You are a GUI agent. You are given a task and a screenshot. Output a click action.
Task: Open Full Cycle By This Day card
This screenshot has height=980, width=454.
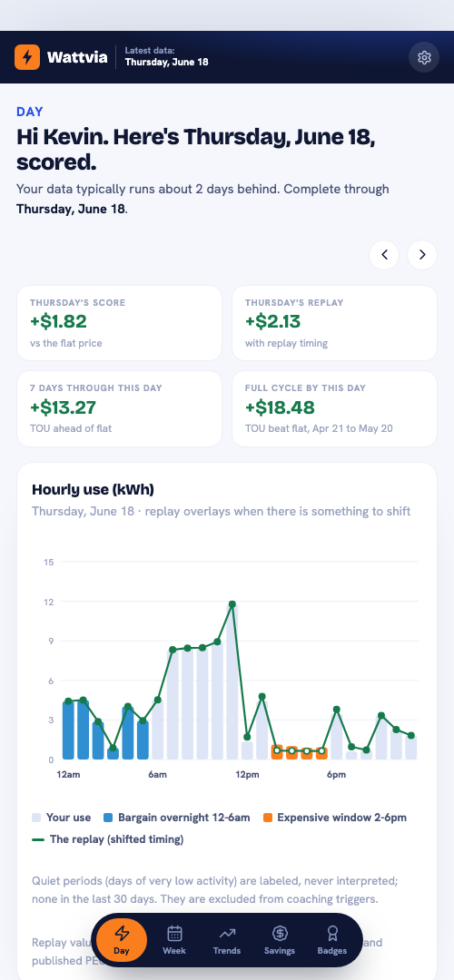tap(334, 408)
